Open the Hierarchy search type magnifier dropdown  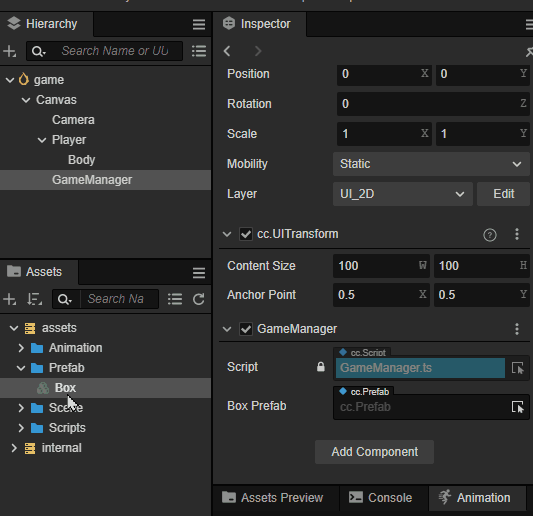[38, 51]
